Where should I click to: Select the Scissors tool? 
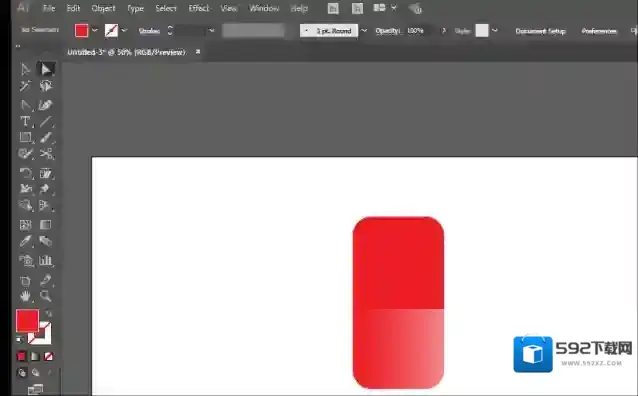(46, 154)
